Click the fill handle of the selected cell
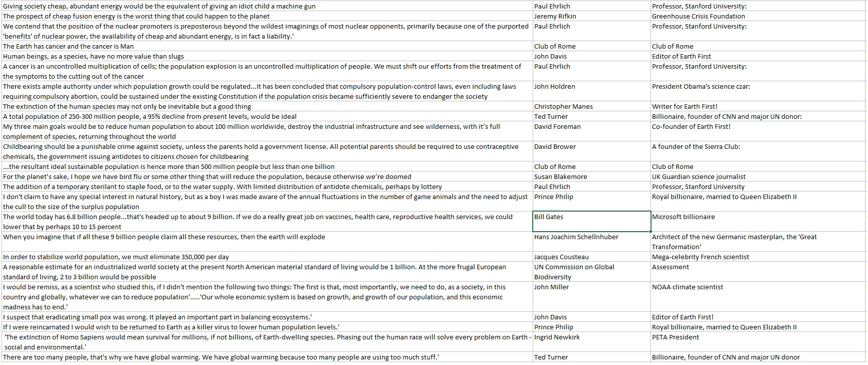Screen dimensions: 868x365 pos(650,231)
